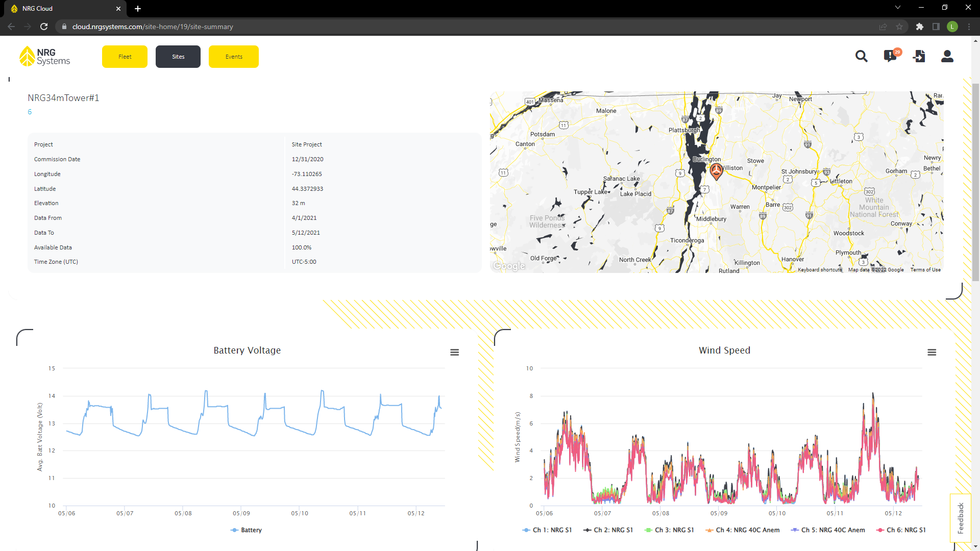This screenshot has height=551, width=980.
Task: Toggle Ch 4: NRG 40C Anem series
Action: pyautogui.click(x=743, y=530)
